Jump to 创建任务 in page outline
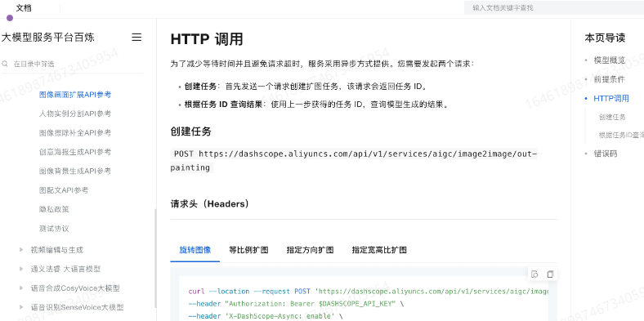 612,117
